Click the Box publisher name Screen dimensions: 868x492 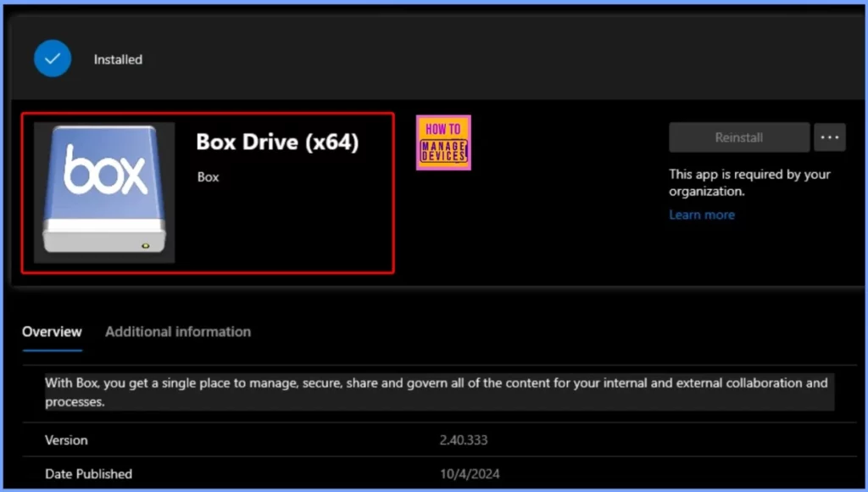[209, 177]
